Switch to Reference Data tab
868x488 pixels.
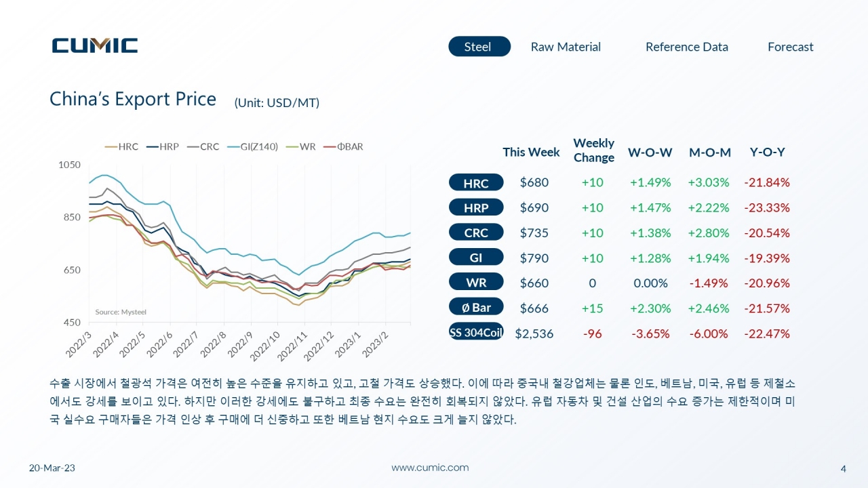pyautogui.click(x=686, y=47)
